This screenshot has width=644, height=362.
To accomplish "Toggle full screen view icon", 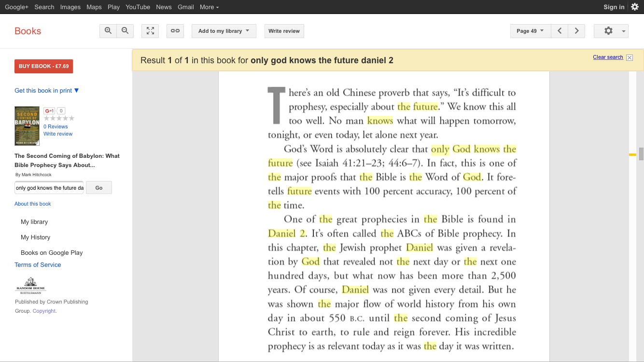I will [150, 31].
